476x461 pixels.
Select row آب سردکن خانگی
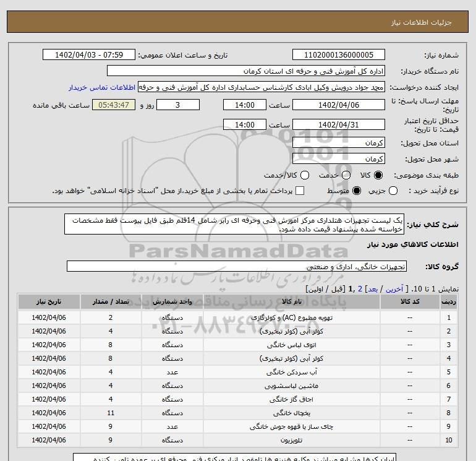tap(237, 373)
